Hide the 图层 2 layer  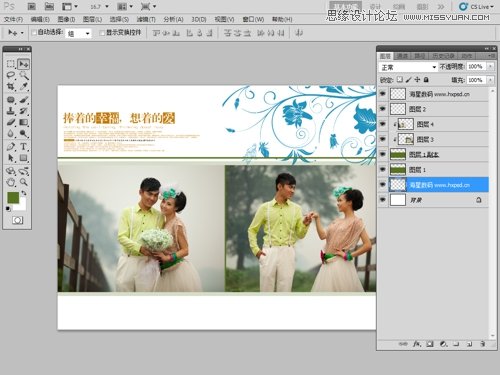pos(383,109)
